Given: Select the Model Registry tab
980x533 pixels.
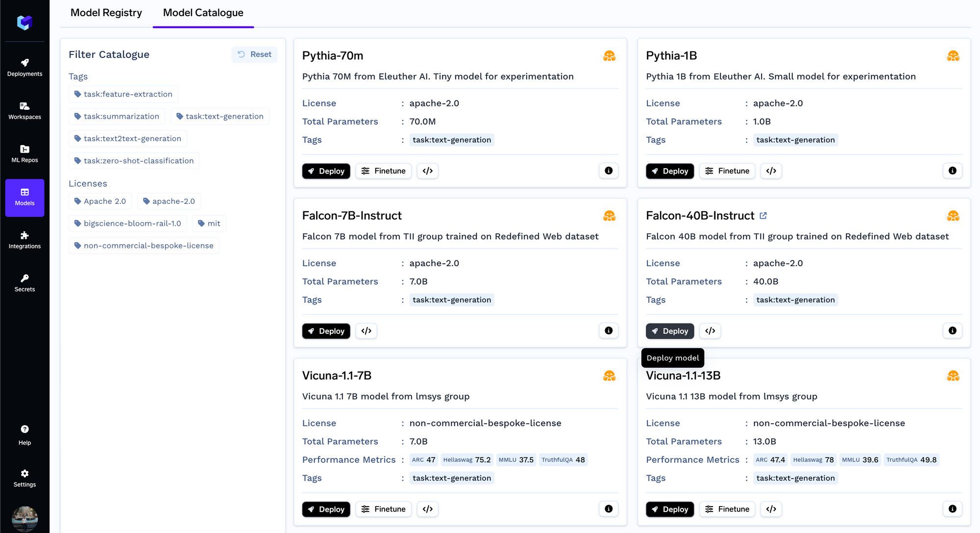Looking at the screenshot, I should tap(106, 12).
